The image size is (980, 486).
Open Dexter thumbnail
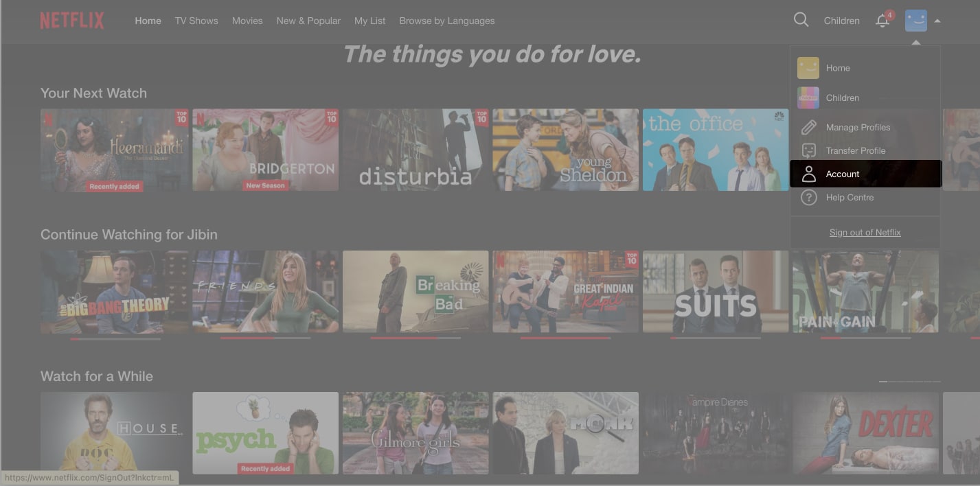pyautogui.click(x=865, y=433)
